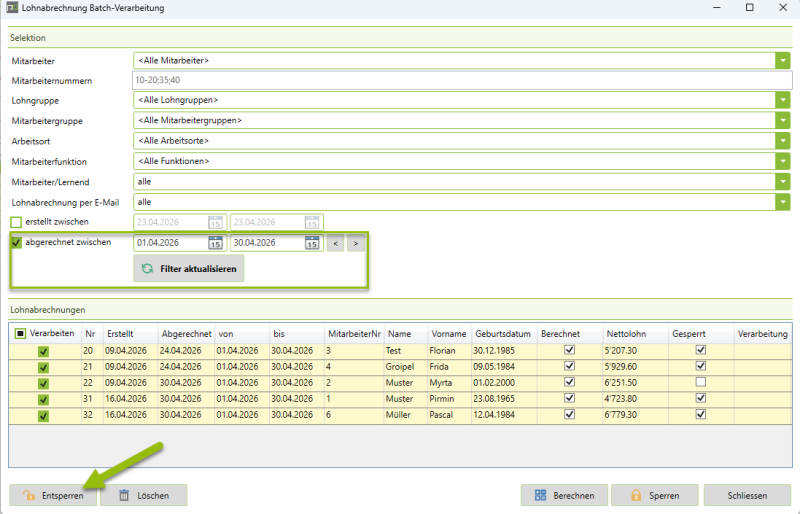
Task: Enable the 'erstellt zwischen' checkbox
Action: click(x=16, y=222)
